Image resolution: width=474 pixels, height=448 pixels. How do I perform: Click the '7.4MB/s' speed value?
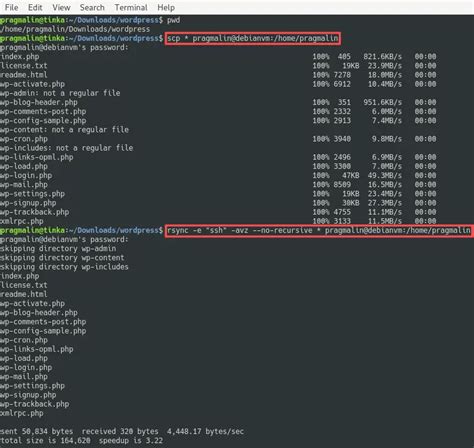pyautogui.click(x=387, y=121)
